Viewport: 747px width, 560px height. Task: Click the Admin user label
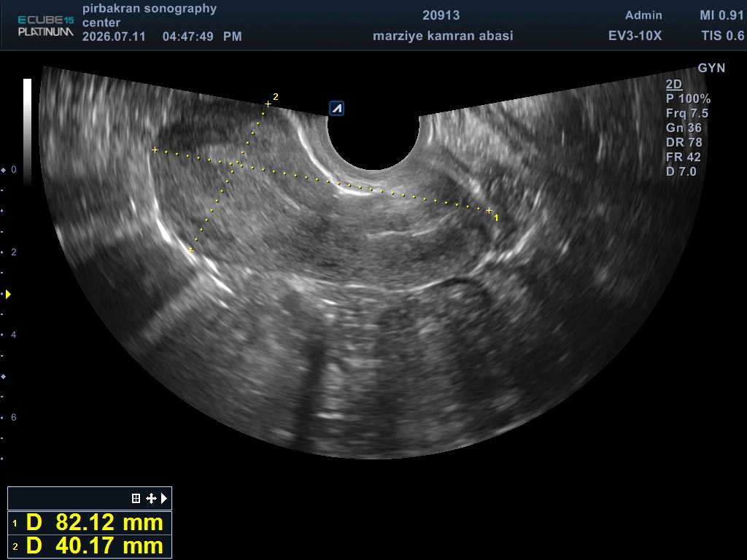[x=643, y=15]
